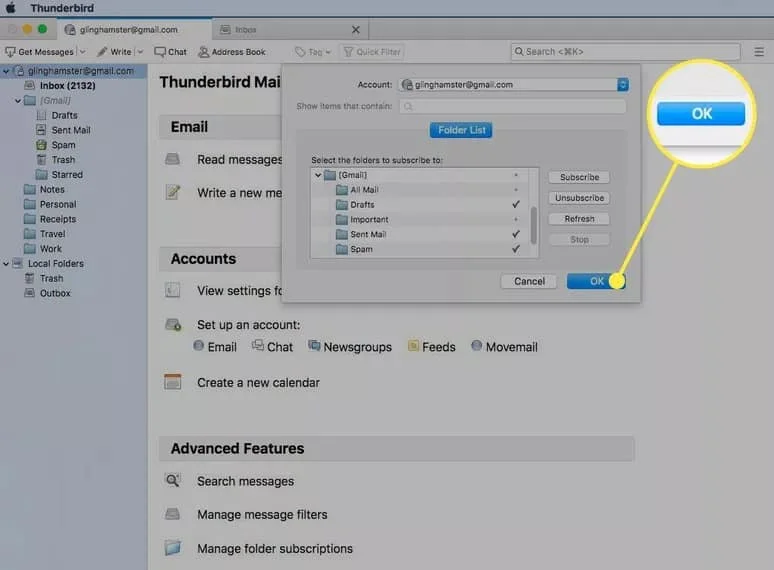Set up a Newsgroups account
This screenshot has height=570, width=774.
coord(350,347)
